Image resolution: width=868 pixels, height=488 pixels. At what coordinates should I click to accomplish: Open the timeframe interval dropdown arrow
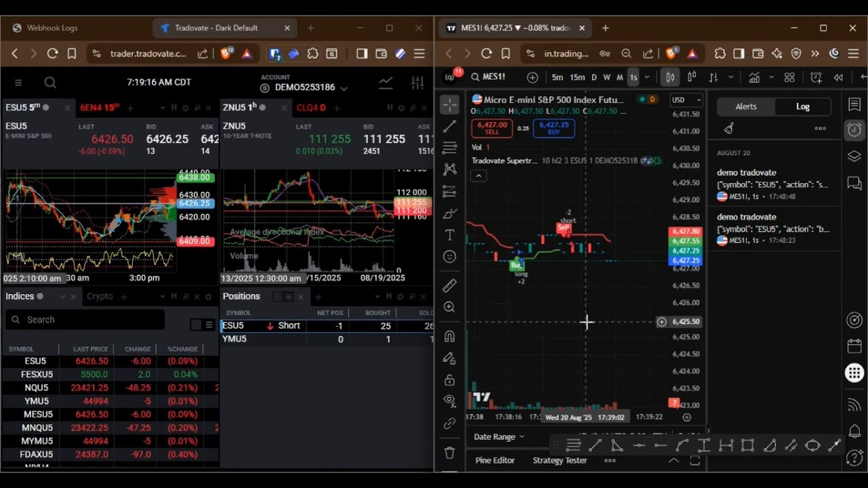[x=647, y=77]
